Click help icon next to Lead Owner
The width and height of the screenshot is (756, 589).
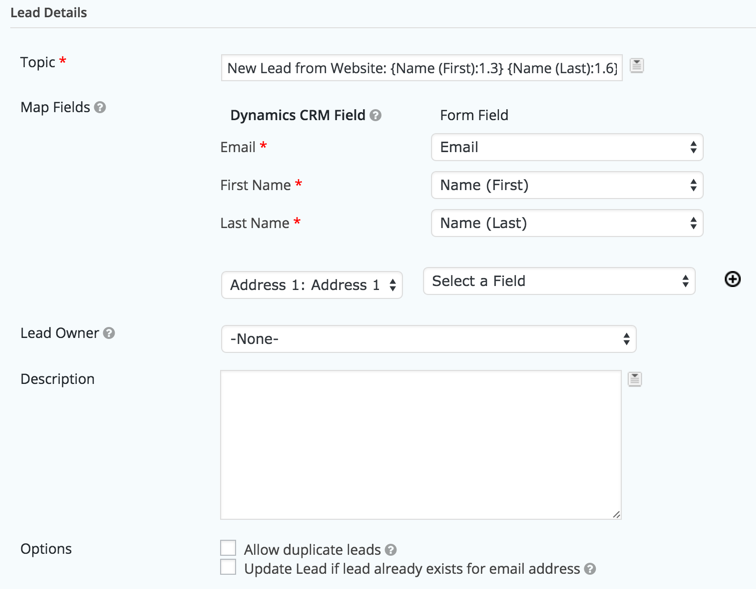coord(109,333)
